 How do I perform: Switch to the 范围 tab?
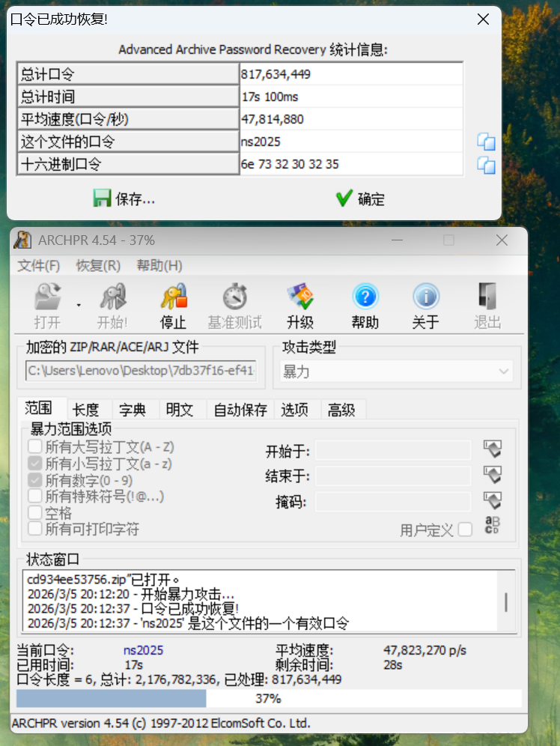coord(38,408)
